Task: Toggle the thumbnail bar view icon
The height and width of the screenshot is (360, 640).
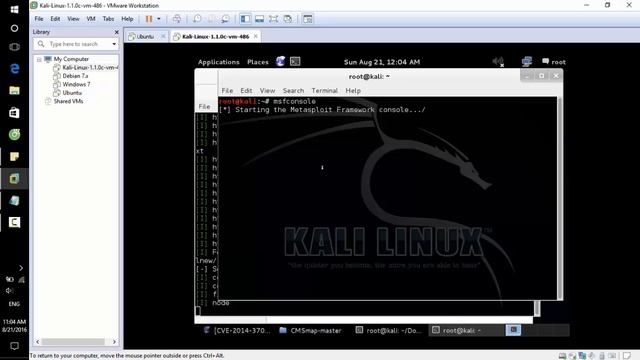Action: pyautogui.click(x=259, y=19)
